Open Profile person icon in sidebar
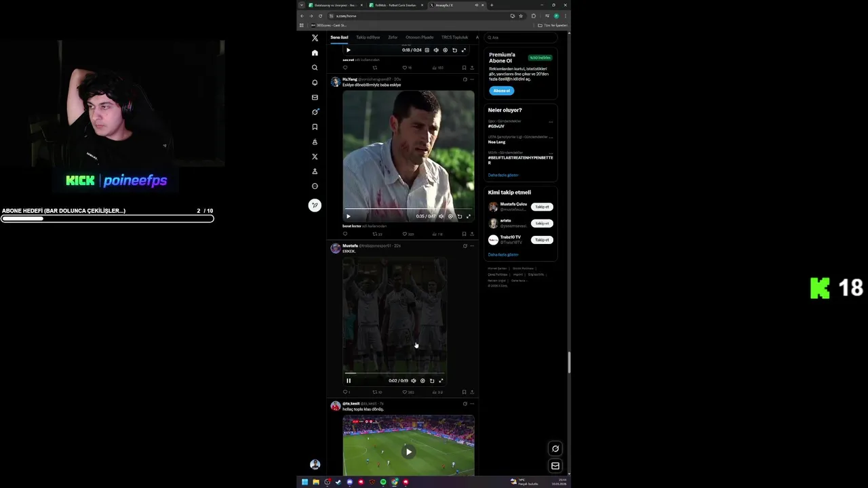This screenshot has width=868, height=488. click(315, 171)
